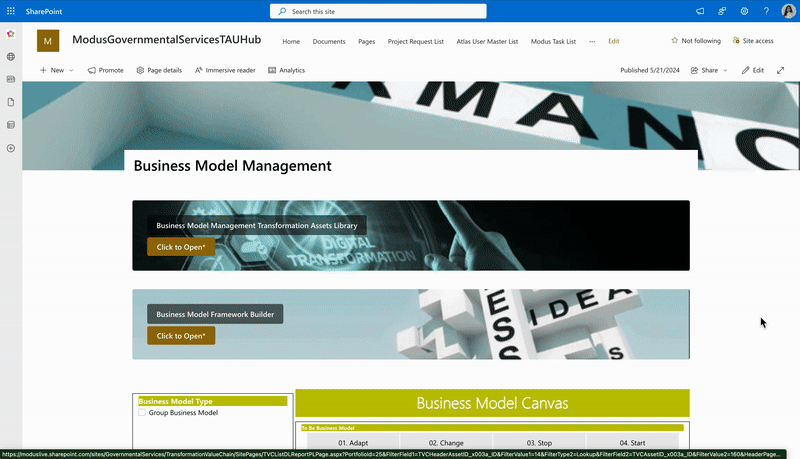
Task: Select the 02. Change column
Action: pos(446,443)
